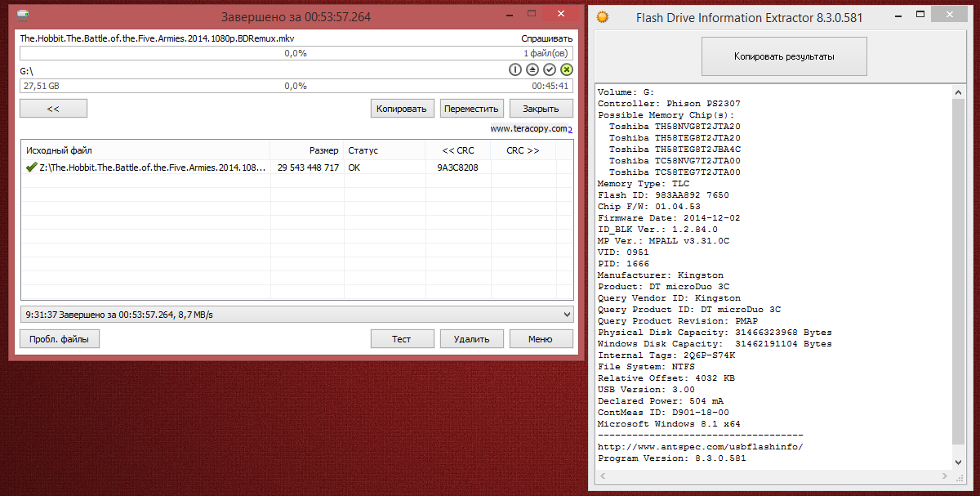Click the 1 файл(ов) counter

(x=546, y=53)
